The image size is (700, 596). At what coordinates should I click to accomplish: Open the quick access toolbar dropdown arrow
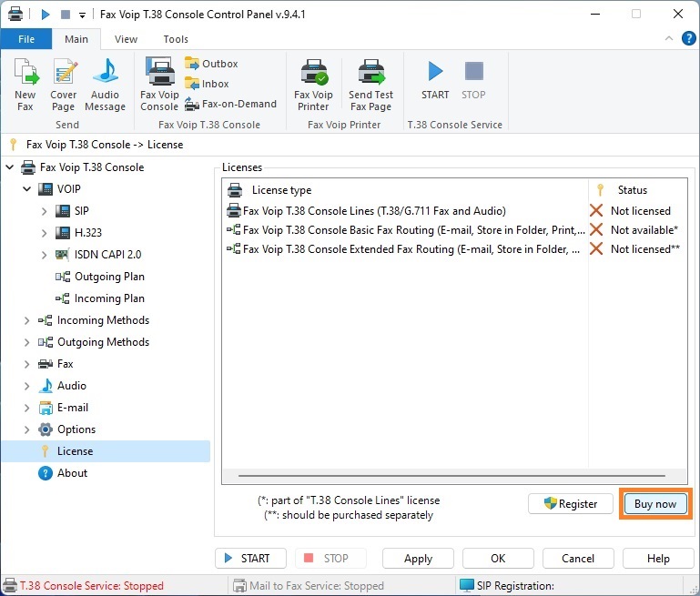[x=82, y=15]
